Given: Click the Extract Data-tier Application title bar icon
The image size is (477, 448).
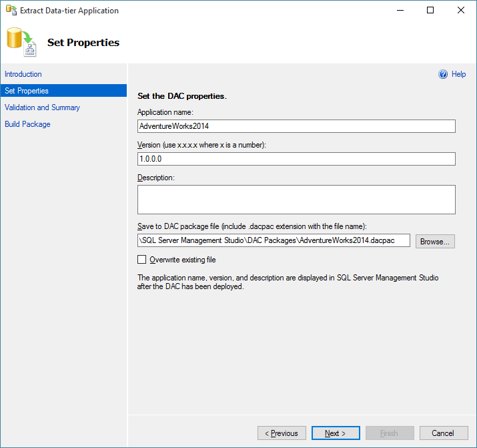Looking at the screenshot, I should (11, 10).
